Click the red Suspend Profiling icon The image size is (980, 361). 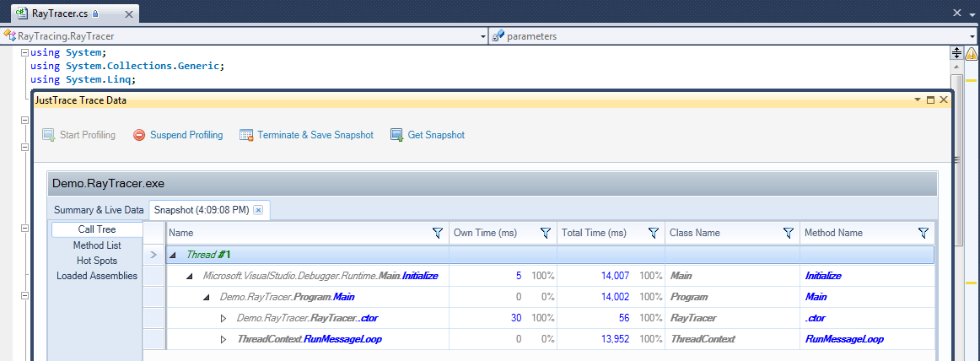click(x=139, y=135)
